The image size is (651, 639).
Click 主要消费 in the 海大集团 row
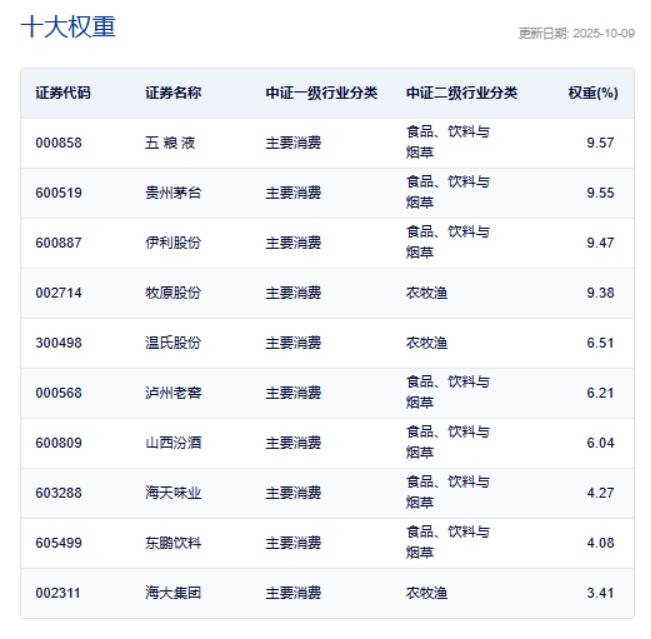(x=294, y=593)
